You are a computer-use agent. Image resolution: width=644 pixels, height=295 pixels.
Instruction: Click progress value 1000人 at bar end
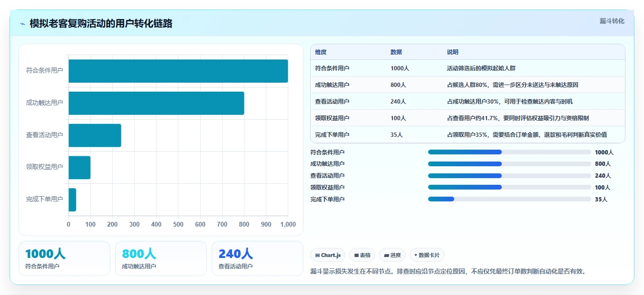tap(604, 152)
